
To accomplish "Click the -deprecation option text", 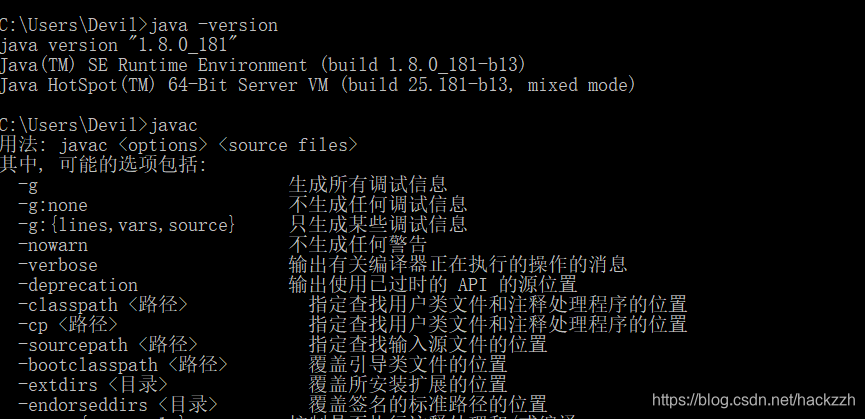I will click(x=78, y=285).
